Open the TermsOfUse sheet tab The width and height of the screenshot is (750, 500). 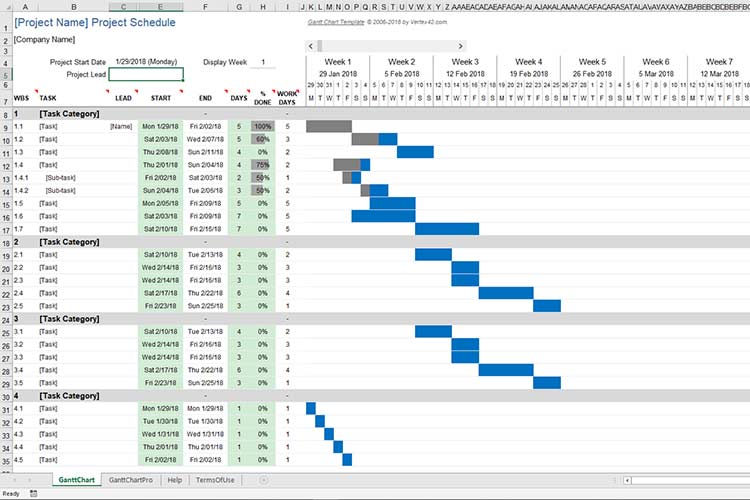coord(217,481)
